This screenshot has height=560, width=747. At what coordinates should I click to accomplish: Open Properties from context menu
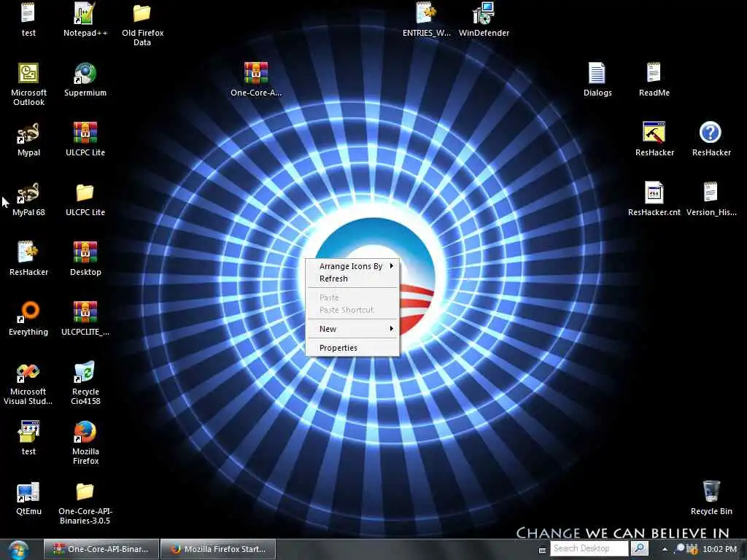[x=352, y=348]
